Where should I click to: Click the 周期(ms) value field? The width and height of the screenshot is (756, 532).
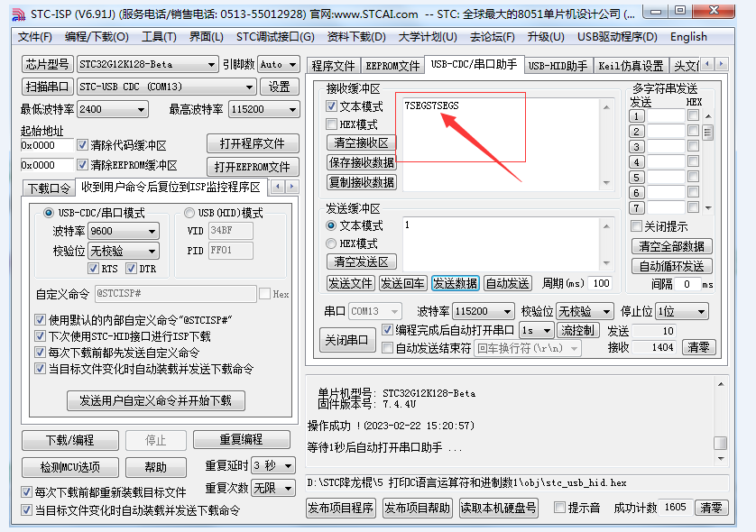coord(600,283)
